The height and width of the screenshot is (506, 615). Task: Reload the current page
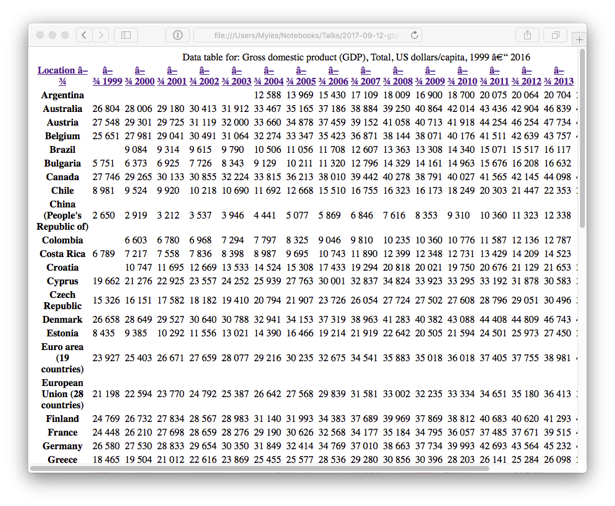tap(415, 35)
